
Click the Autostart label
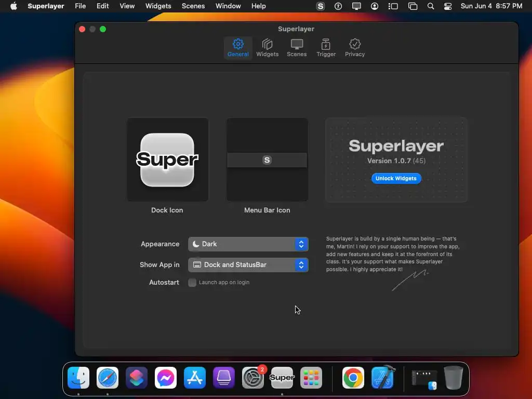[164, 282]
